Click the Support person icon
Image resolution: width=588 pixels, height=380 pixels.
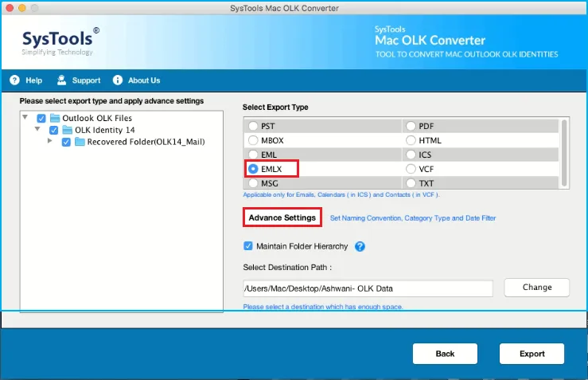[61, 80]
